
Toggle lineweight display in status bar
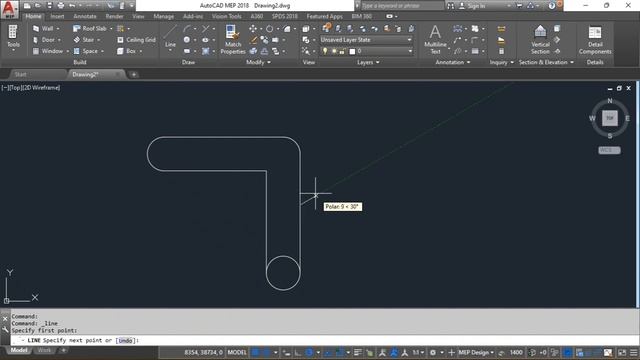(358, 353)
